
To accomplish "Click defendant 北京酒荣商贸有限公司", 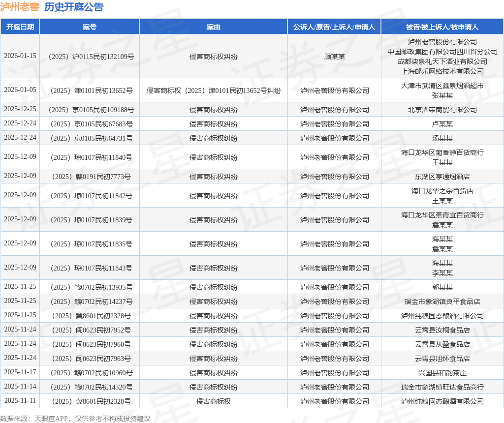I will pyautogui.click(x=442, y=110).
